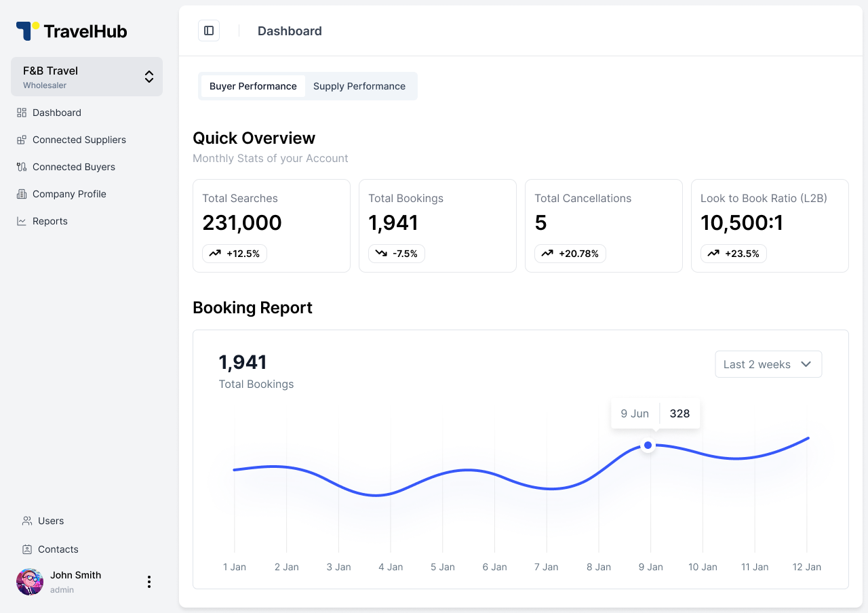Screen dimensions: 868x613
Task: Navigate to Connected Suppliers
Action: click(79, 140)
